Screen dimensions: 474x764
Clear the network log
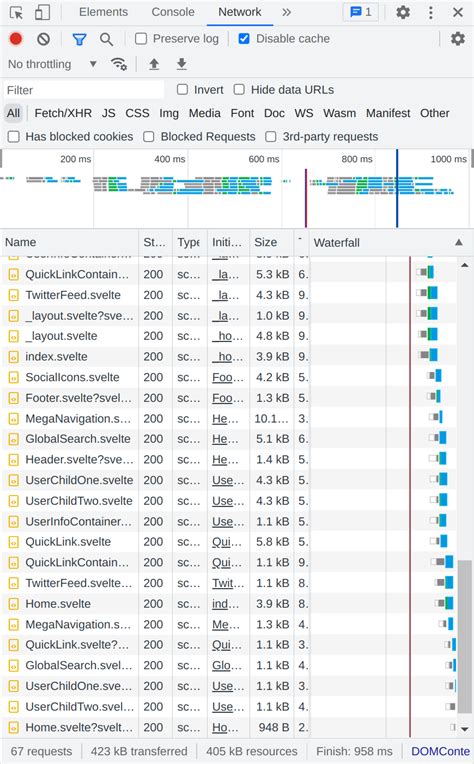pos(43,38)
